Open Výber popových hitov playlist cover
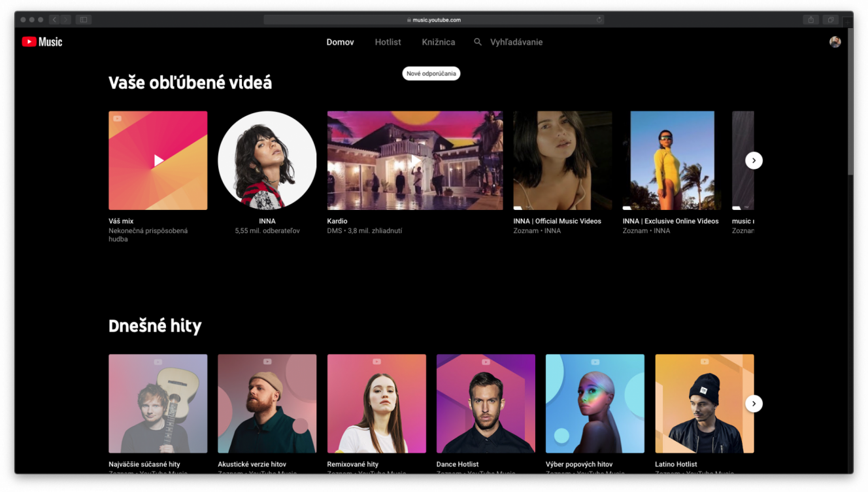The width and height of the screenshot is (868, 492). tap(595, 404)
